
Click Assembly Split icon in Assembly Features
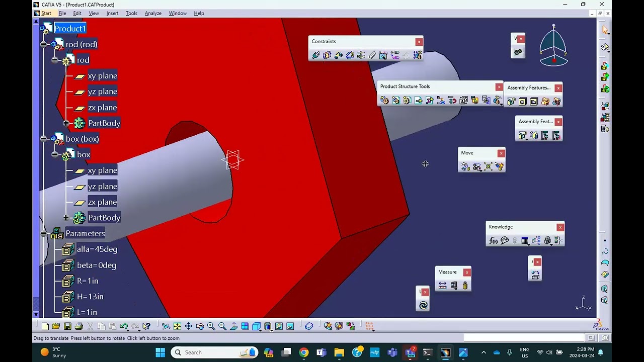[x=511, y=102]
